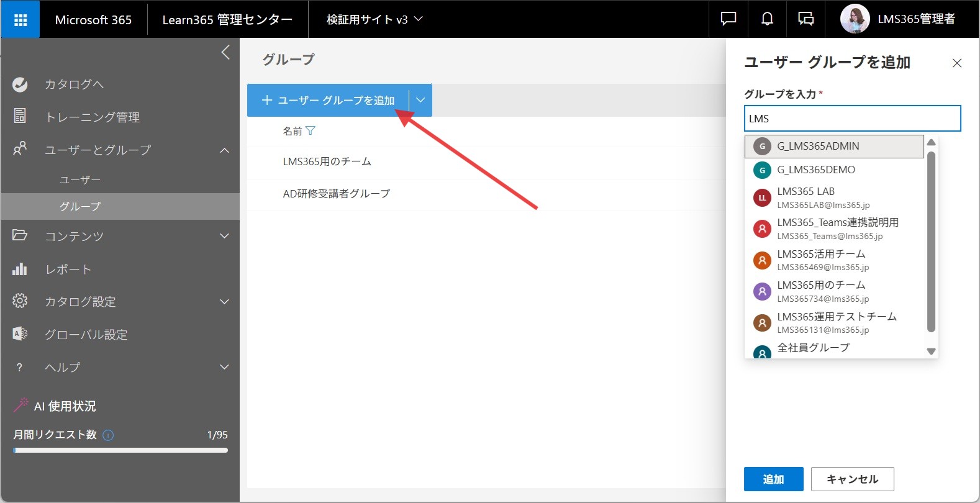Viewport: 980px width, 503px height.
Task: Click the G_LMS365DEMO teal avatar icon
Action: click(762, 170)
